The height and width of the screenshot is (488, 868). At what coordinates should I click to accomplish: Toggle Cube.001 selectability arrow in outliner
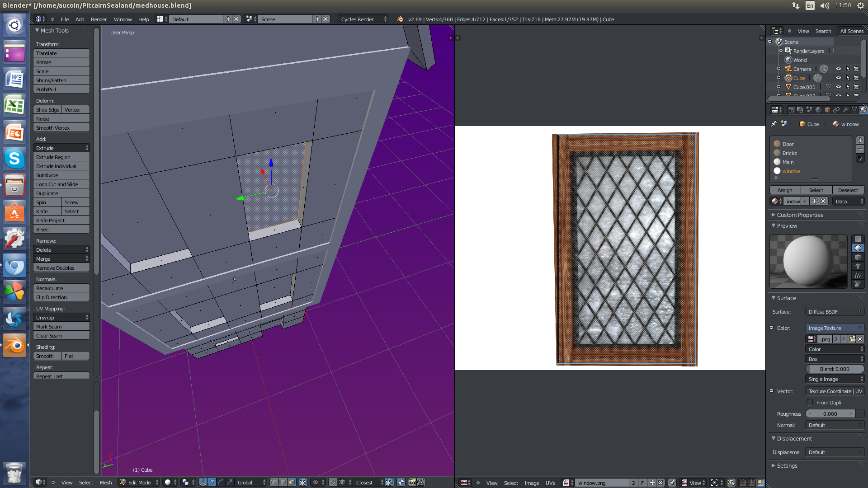[x=848, y=87]
